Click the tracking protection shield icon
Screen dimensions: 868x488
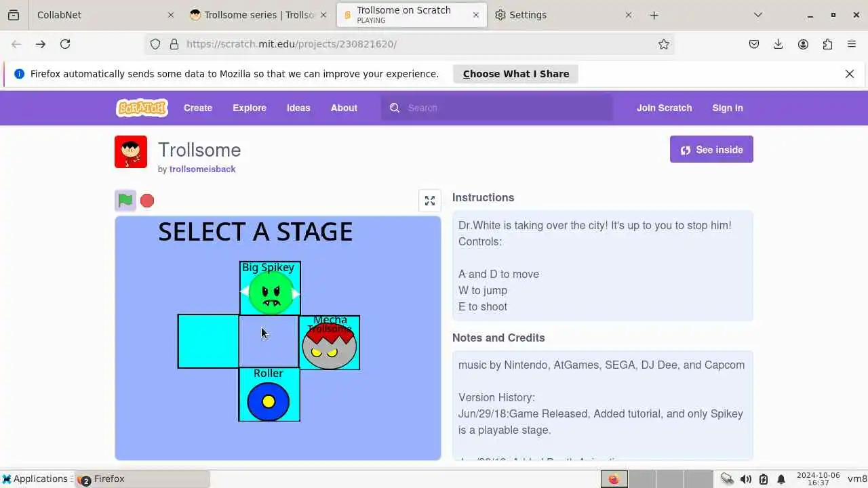point(155,44)
